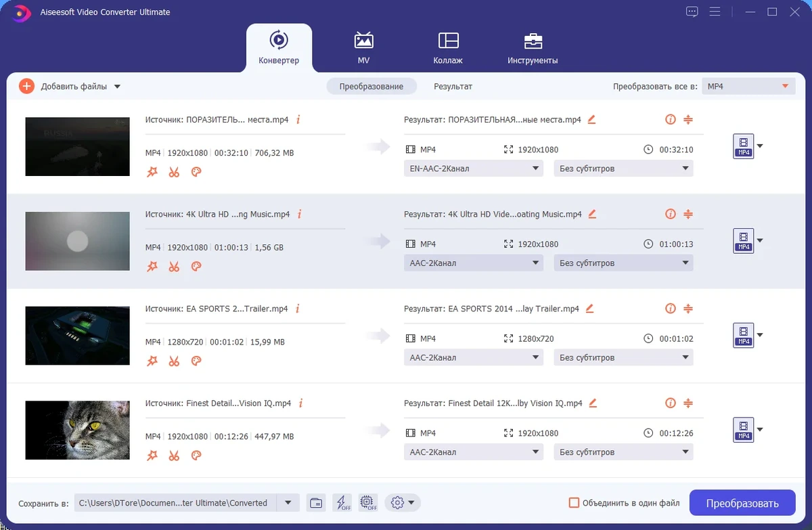Open subtitle dropdown for 4K Ultra HD video

[623, 263]
